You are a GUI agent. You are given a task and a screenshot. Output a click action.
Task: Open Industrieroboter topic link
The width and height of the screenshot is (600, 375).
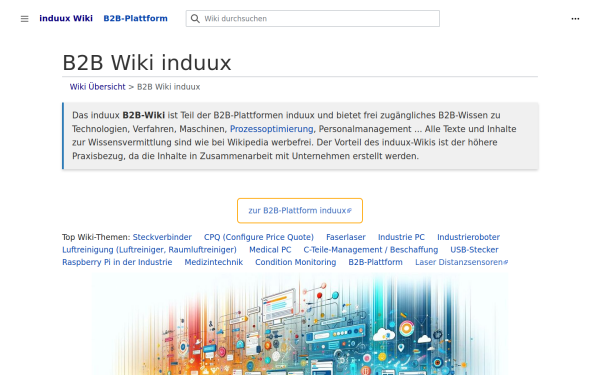[468, 237]
